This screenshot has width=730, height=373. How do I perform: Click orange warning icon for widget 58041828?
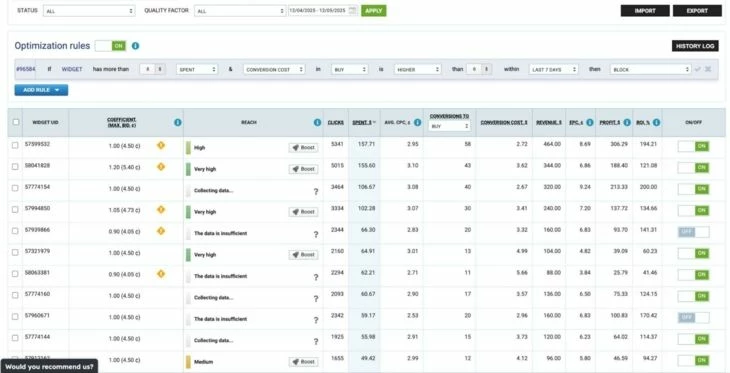tap(161, 167)
